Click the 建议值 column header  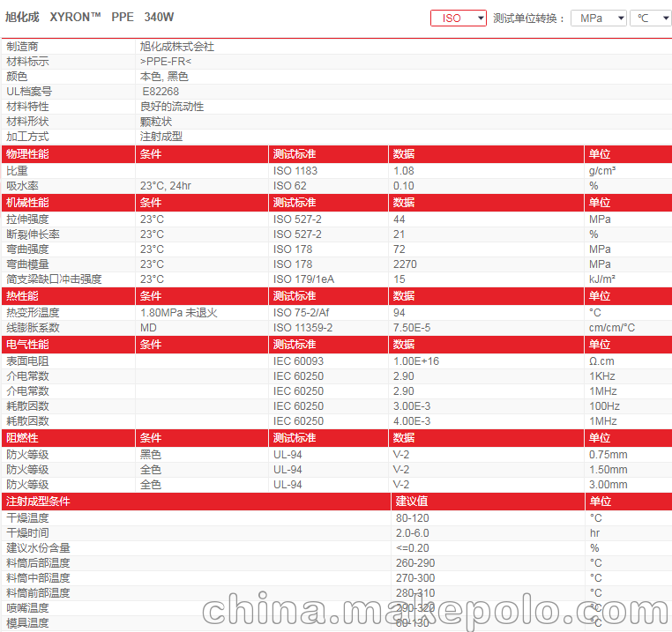412,501
